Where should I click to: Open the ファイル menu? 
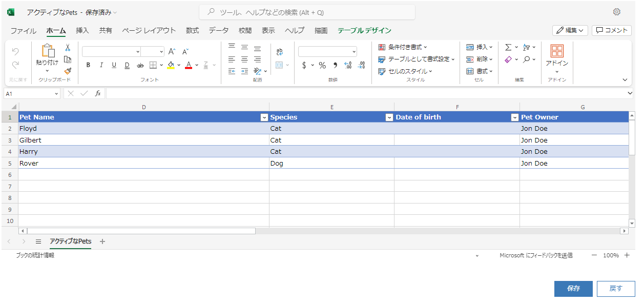point(24,31)
